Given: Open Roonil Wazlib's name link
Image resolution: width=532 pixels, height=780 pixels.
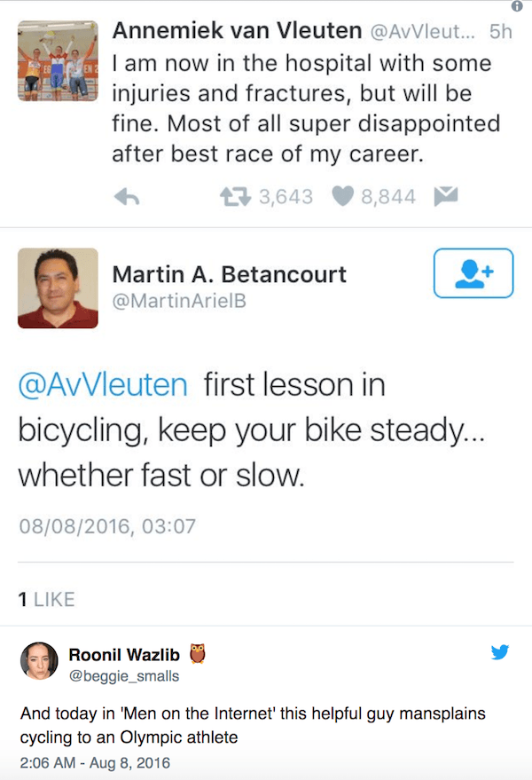Looking at the screenshot, I should pyautogui.click(x=124, y=655).
